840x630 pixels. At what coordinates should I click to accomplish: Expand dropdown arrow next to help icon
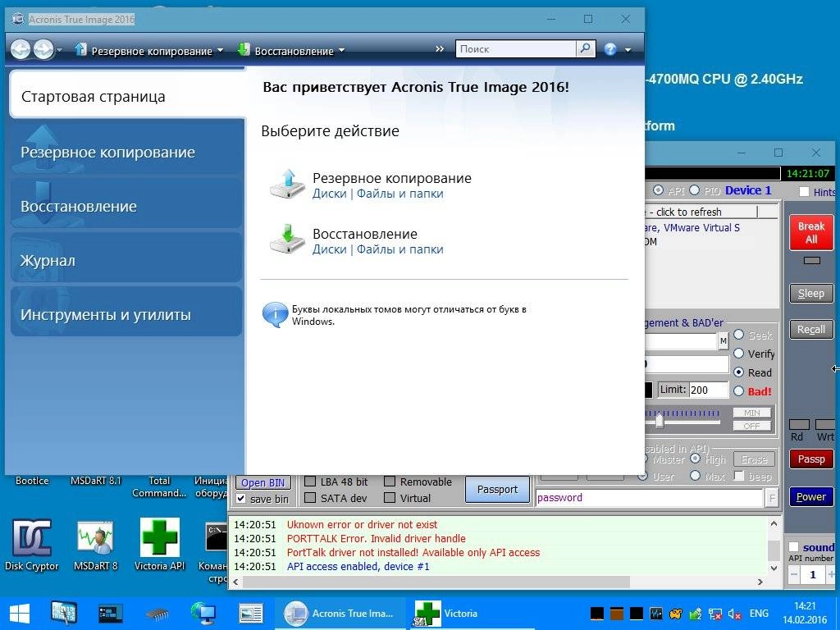click(x=628, y=50)
